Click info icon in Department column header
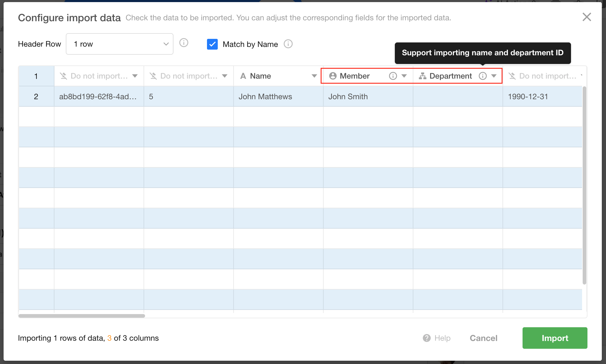 (x=482, y=76)
